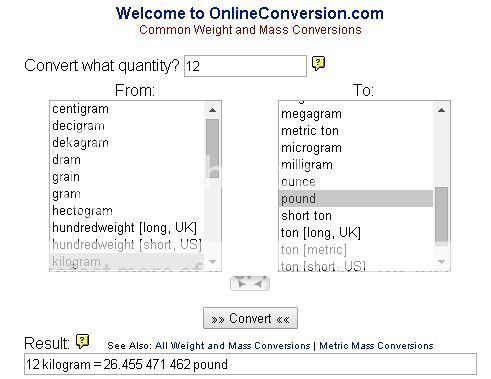The width and height of the screenshot is (491, 379).
Task: Click the From list scroll down arrow
Action: point(212,262)
